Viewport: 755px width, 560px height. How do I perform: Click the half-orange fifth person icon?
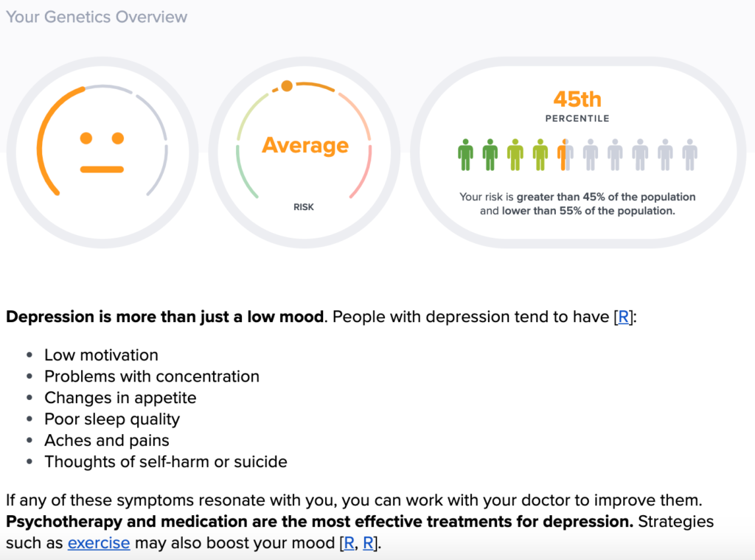coord(566,155)
